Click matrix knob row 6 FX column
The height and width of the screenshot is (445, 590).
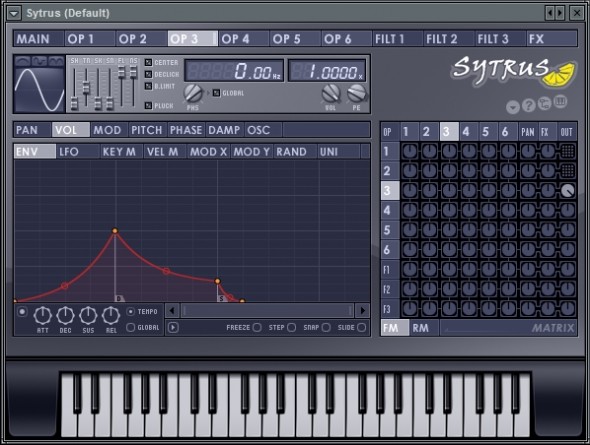547,250
